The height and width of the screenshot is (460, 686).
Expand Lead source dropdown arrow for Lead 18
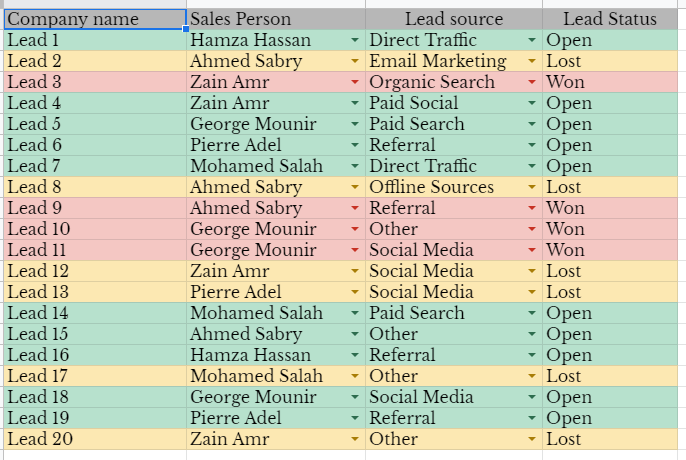[533, 397]
